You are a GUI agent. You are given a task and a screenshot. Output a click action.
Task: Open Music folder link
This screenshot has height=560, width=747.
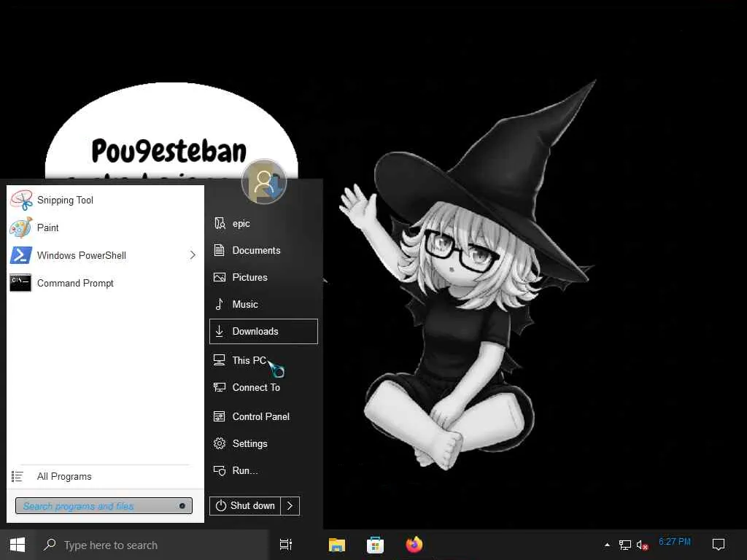263,304
